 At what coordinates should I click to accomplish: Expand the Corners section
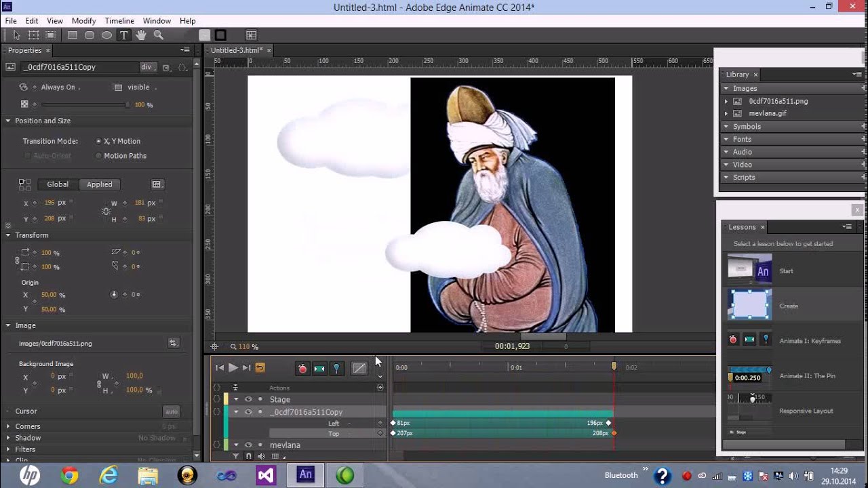click(x=8, y=426)
